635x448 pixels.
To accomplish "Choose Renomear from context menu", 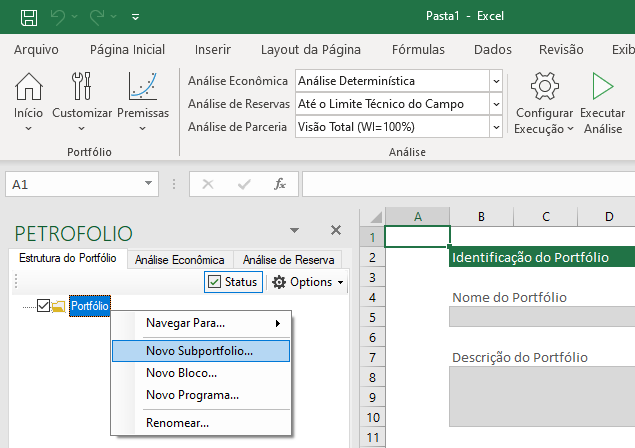I will (201, 422).
